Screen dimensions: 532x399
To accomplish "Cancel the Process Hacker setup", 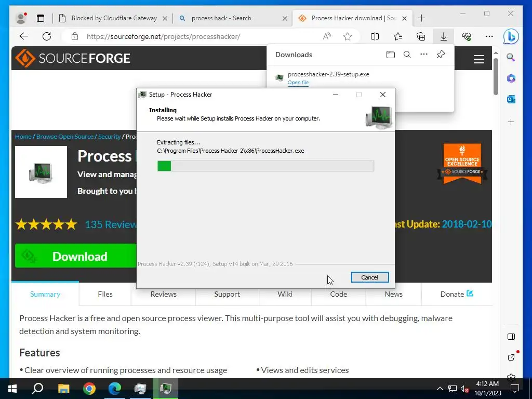I will click(x=370, y=277).
